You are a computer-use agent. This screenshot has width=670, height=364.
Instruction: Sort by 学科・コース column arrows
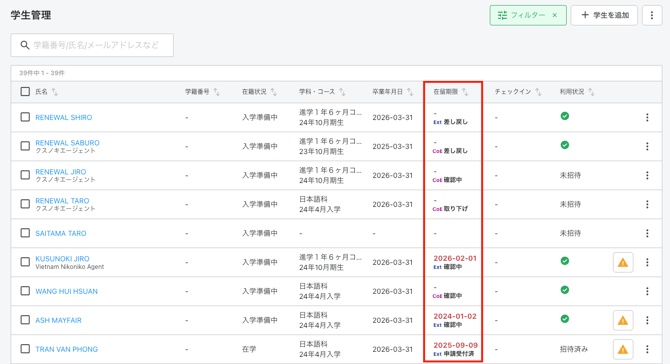click(x=342, y=92)
